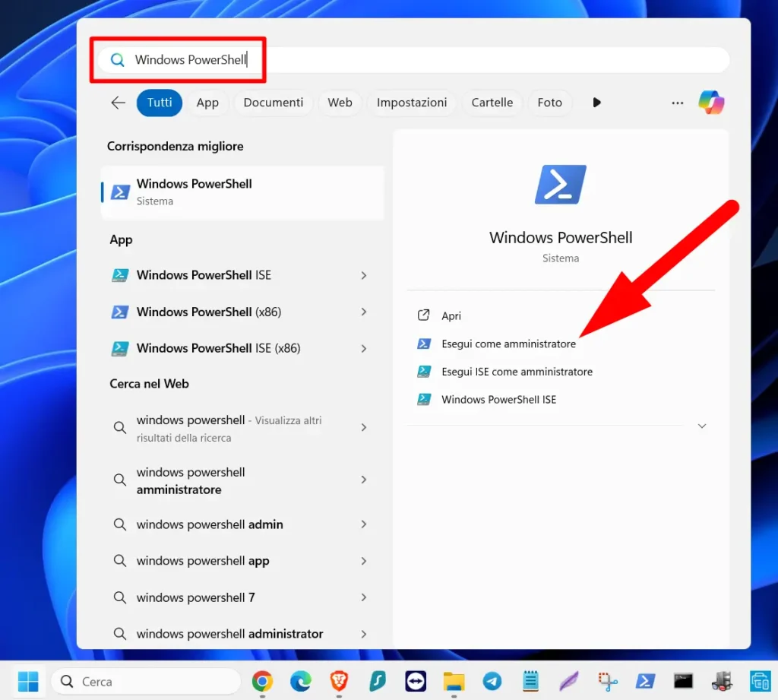Open Brave browser from the taskbar

pos(339,681)
